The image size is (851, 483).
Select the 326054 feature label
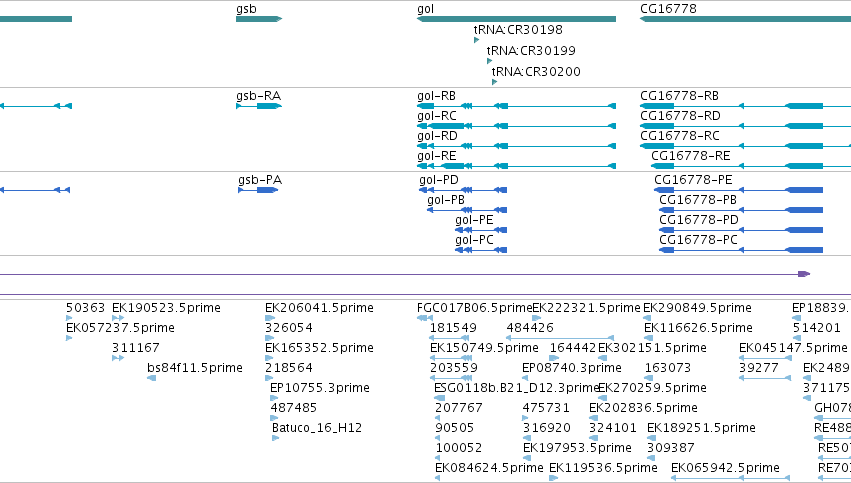289,328
